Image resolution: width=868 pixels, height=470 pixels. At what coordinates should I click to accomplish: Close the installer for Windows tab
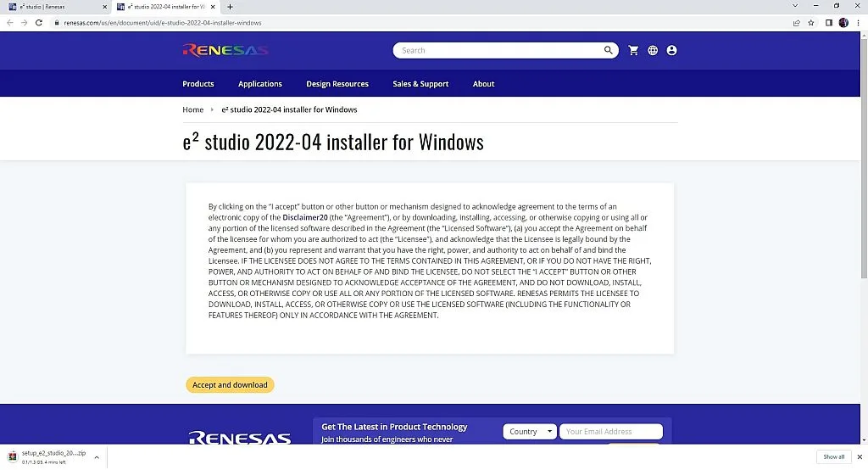point(213,7)
